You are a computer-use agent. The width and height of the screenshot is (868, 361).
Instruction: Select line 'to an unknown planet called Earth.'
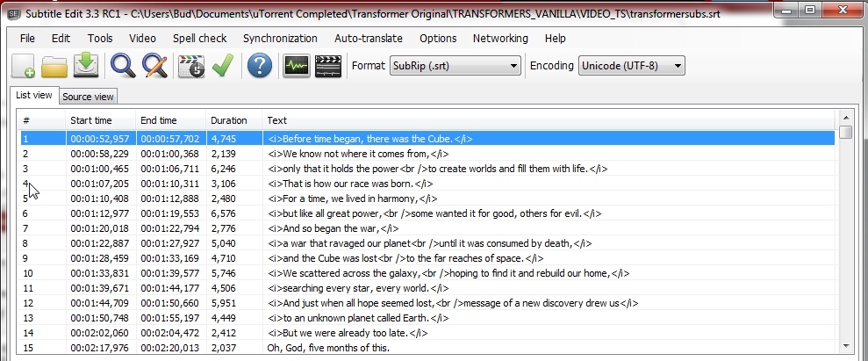tap(427, 318)
